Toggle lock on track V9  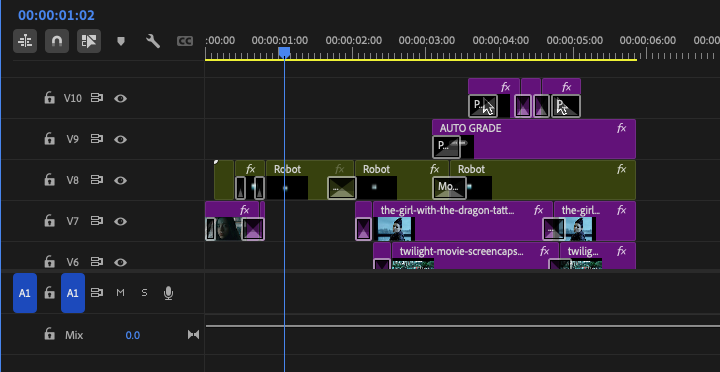pos(49,139)
